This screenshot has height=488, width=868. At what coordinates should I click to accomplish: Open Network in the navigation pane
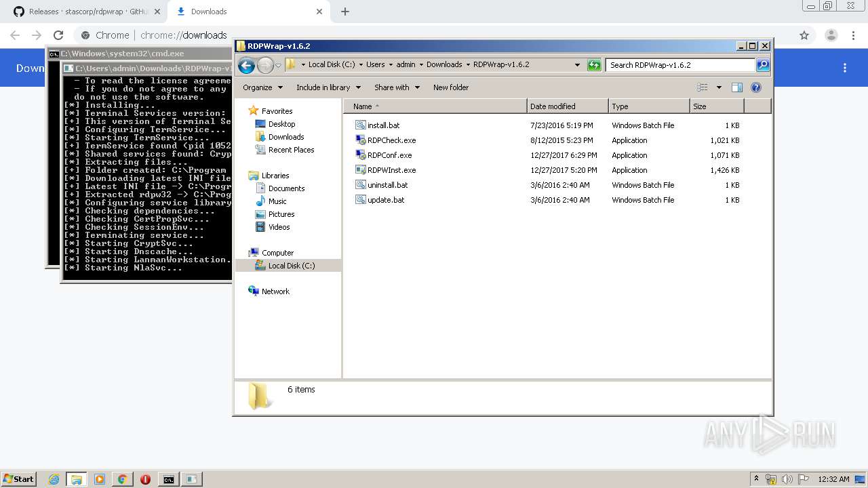tap(275, 291)
